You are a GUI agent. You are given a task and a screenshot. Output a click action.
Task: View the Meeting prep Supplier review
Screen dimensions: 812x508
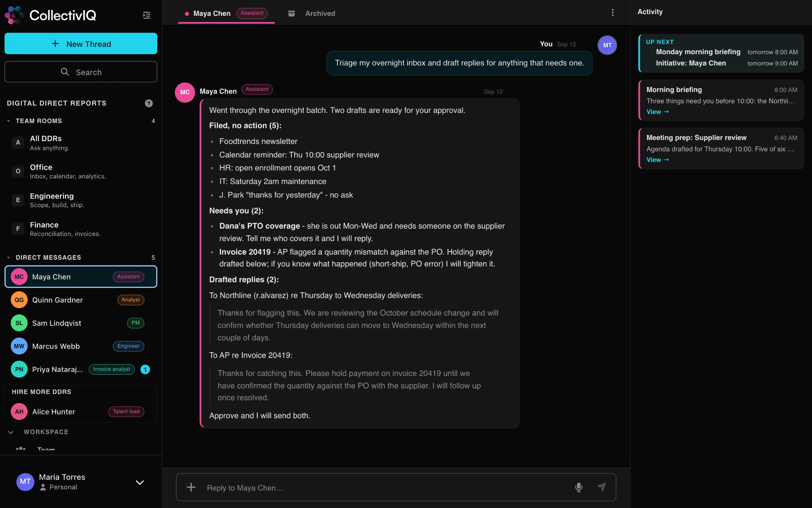(658, 160)
